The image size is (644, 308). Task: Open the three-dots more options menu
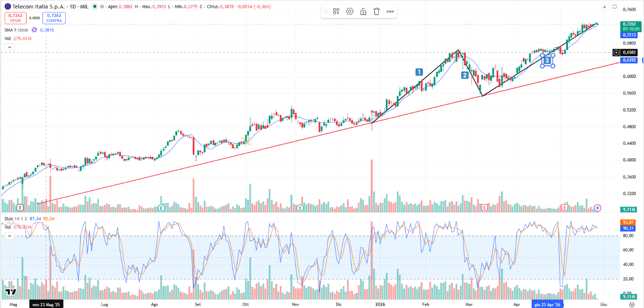pyautogui.click(x=390, y=12)
